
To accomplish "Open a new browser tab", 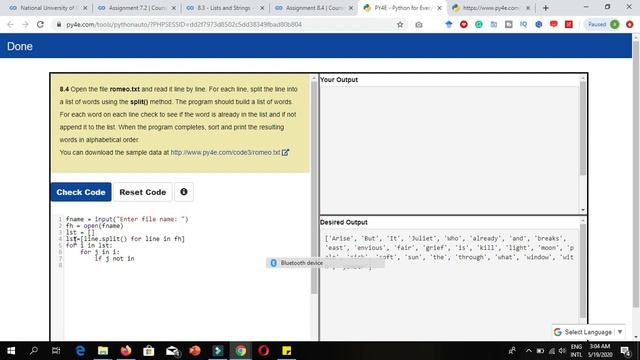I will coord(546,8).
